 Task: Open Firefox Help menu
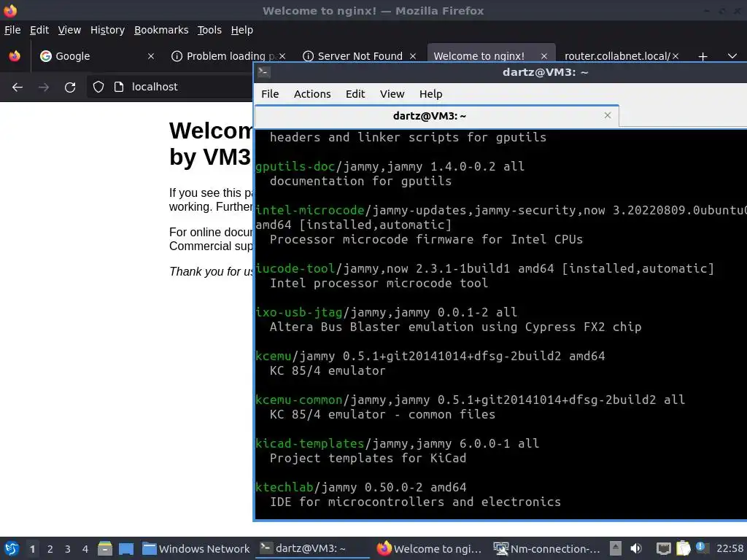(x=242, y=30)
